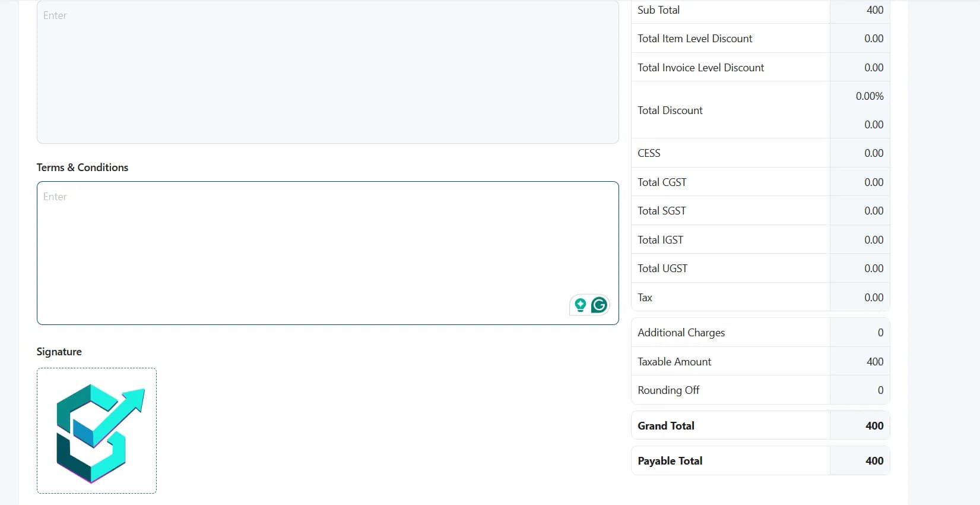Click the green lightbulb suggestion icon

click(580, 305)
